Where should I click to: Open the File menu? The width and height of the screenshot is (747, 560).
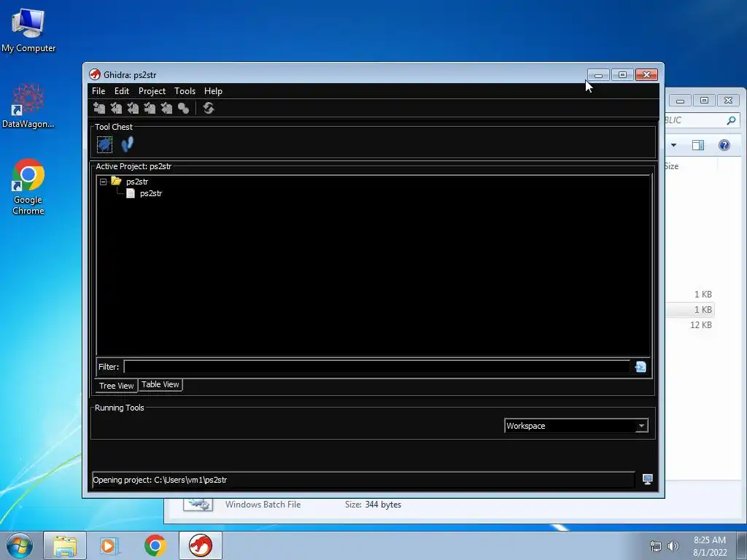[98, 91]
